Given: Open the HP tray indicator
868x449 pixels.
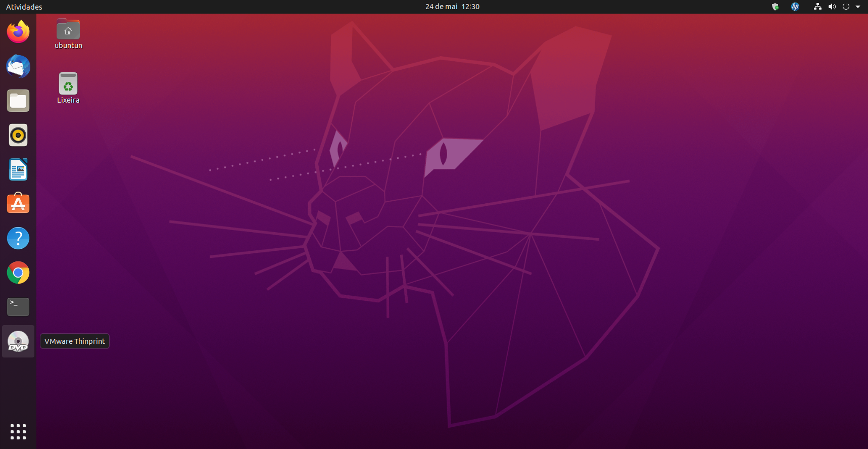Looking at the screenshot, I should (795, 7).
